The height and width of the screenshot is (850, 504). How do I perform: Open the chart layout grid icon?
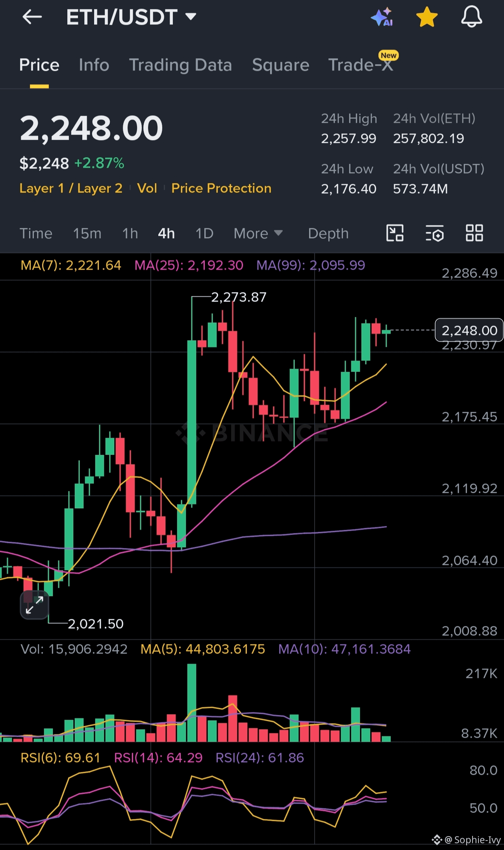click(x=474, y=233)
